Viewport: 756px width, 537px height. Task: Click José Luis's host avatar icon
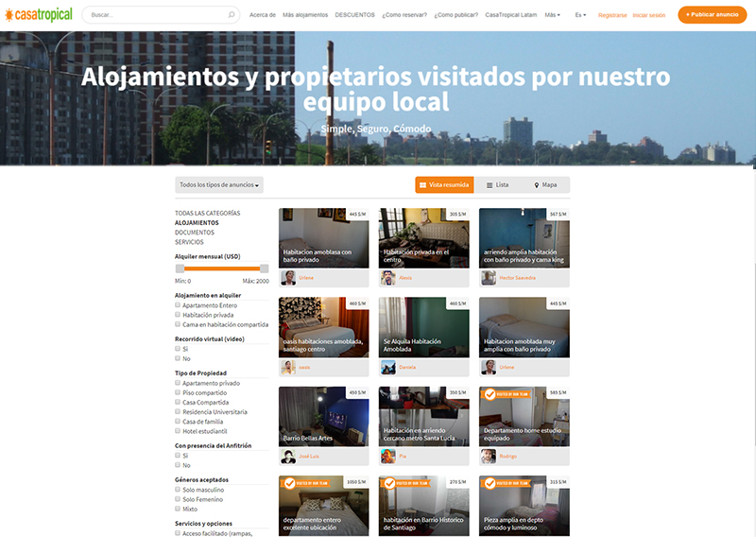(288, 456)
